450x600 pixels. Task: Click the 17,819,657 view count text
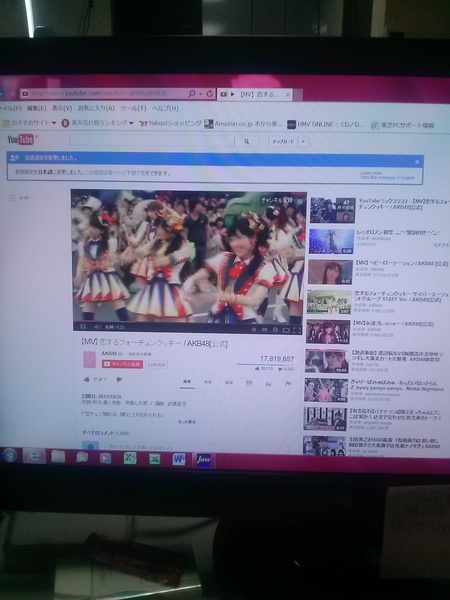click(277, 359)
